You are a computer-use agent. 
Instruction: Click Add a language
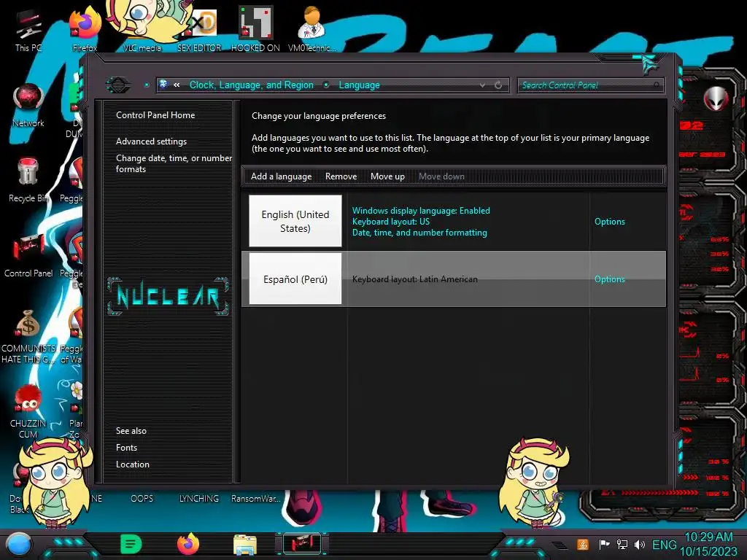(x=281, y=176)
